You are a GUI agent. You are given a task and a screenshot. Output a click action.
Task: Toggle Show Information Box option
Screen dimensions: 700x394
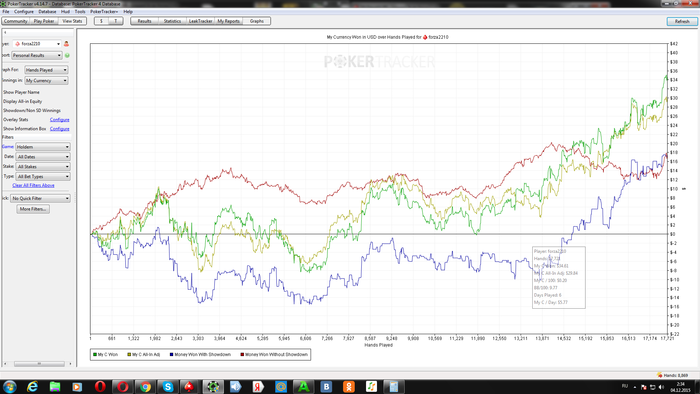(x=25, y=129)
